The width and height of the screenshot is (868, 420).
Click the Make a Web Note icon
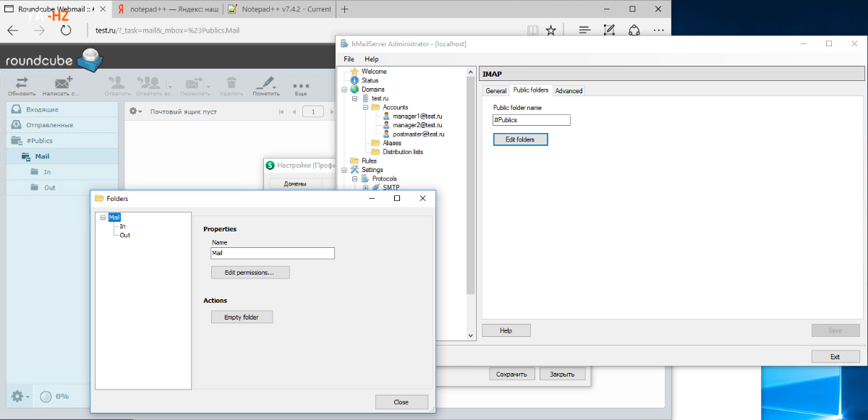609,30
